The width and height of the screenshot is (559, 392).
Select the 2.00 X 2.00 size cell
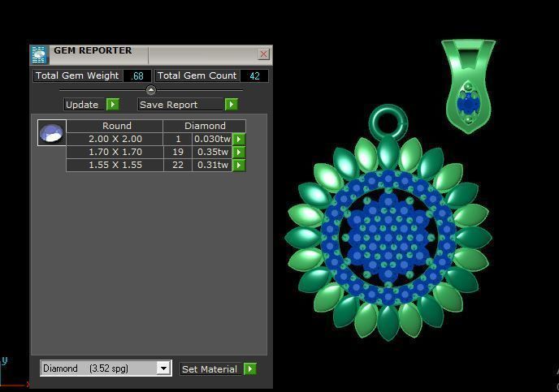click(115, 139)
